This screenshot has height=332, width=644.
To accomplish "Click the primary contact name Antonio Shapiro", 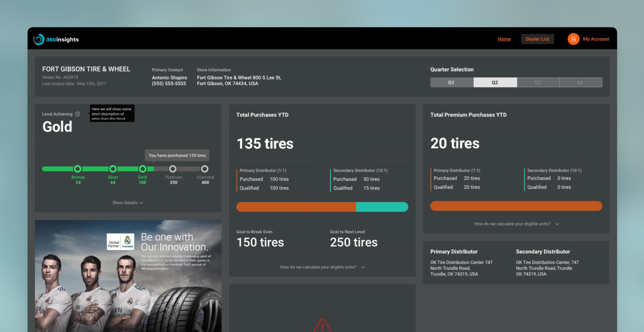I will tap(169, 78).
